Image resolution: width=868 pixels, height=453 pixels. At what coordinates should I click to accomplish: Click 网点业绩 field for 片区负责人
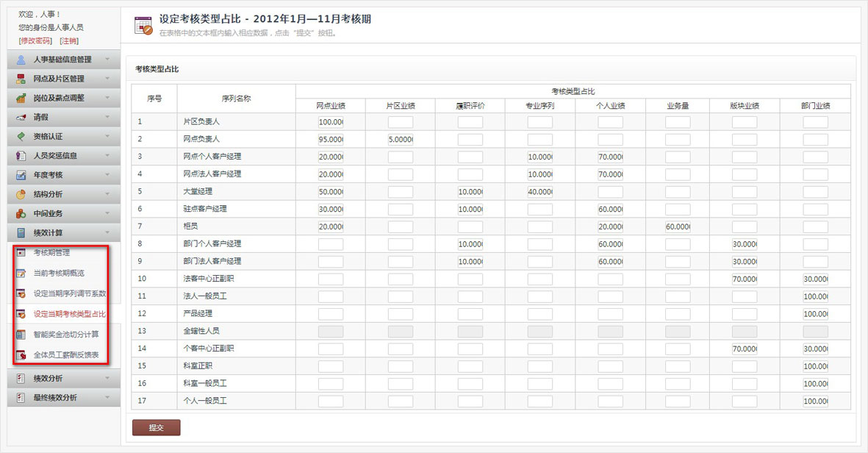pos(331,122)
